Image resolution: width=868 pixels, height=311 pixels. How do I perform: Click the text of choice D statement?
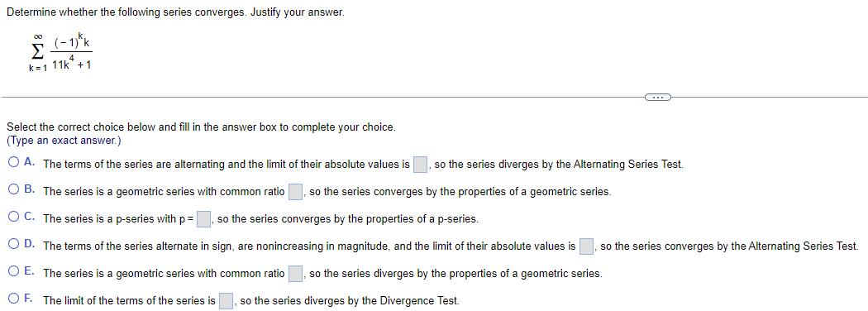click(x=451, y=246)
